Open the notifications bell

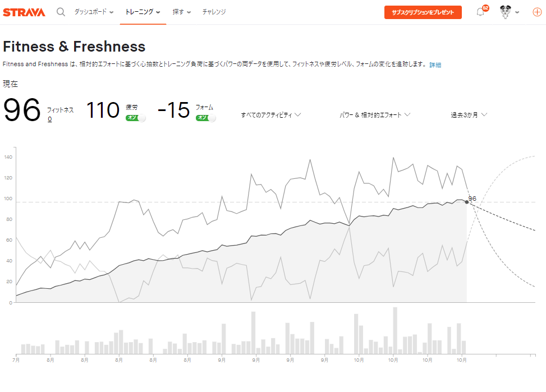pyautogui.click(x=480, y=12)
